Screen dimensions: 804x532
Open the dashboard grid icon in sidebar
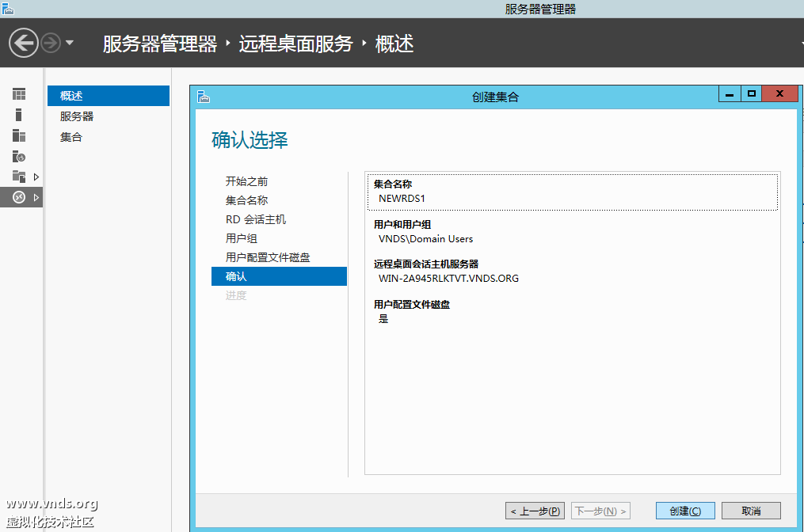coord(19,94)
